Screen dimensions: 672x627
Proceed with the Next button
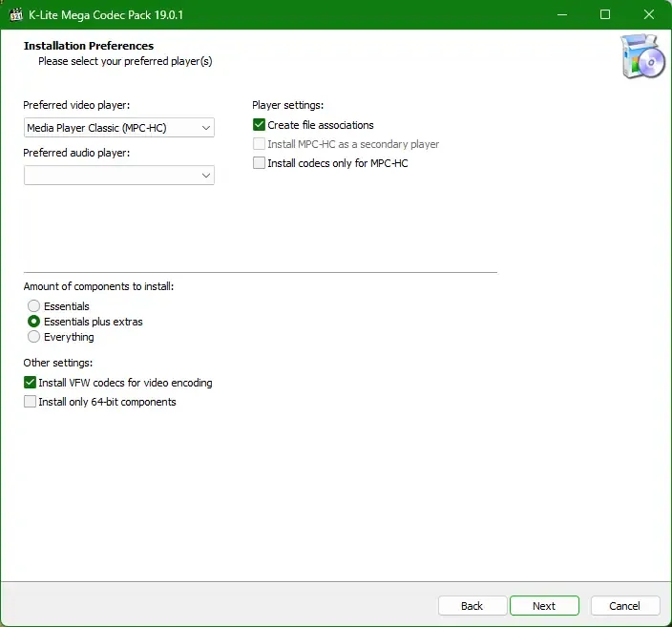coord(544,606)
